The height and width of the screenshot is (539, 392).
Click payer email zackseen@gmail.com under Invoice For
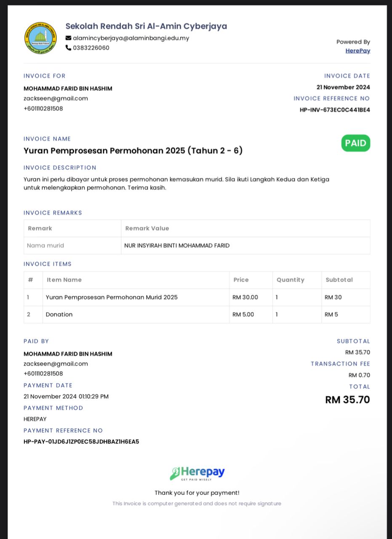click(56, 99)
